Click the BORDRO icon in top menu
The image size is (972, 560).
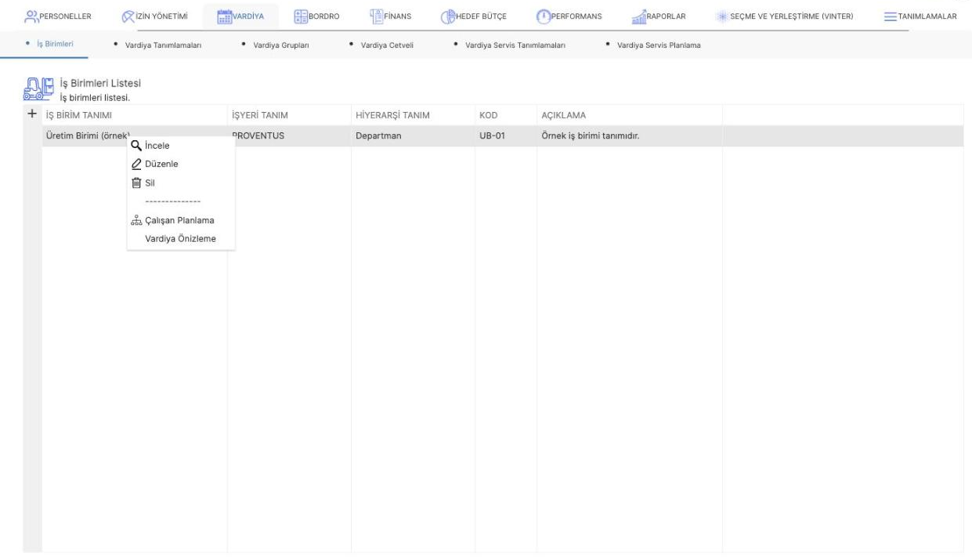point(302,16)
